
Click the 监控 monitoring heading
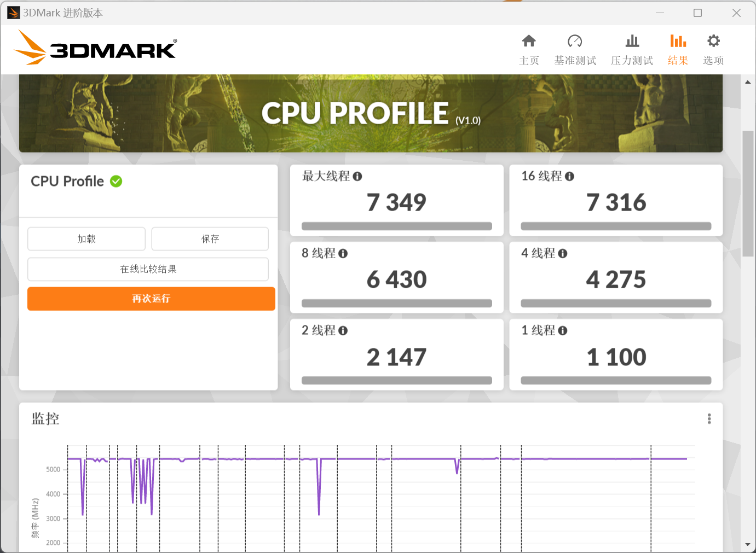[45, 418]
